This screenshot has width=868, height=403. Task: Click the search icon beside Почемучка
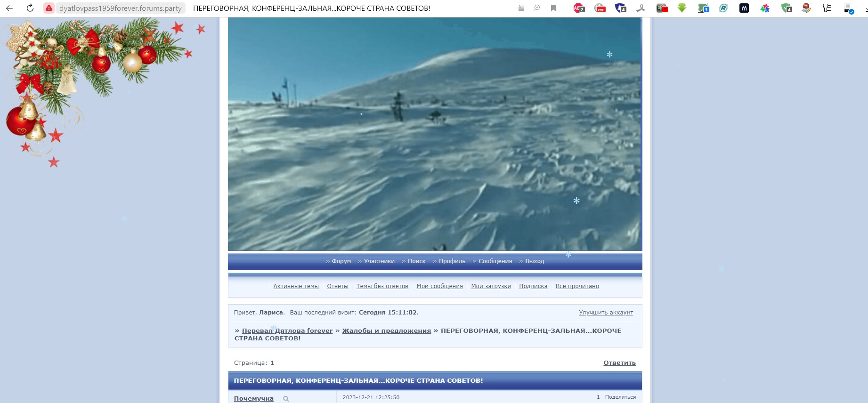pos(286,399)
